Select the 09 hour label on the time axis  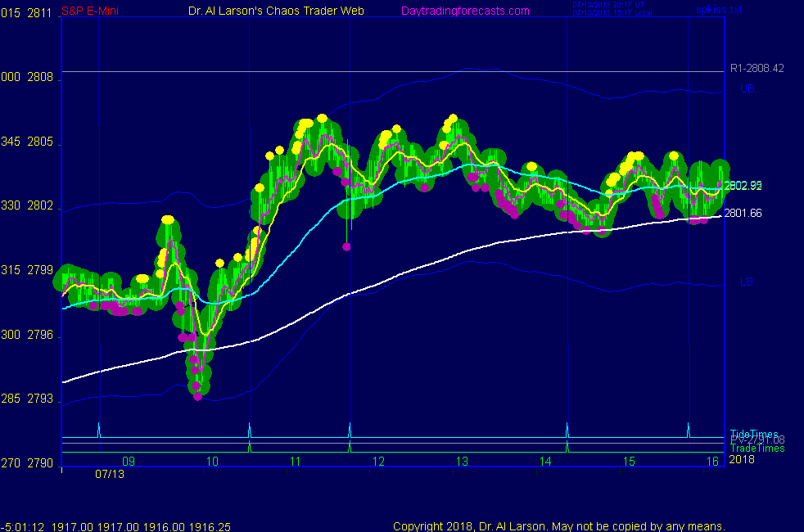coord(129,462)
